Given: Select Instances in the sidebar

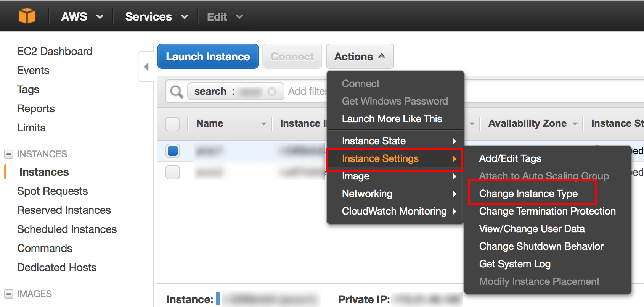Looking at the screenshot, I should click(x=44, y=172).
